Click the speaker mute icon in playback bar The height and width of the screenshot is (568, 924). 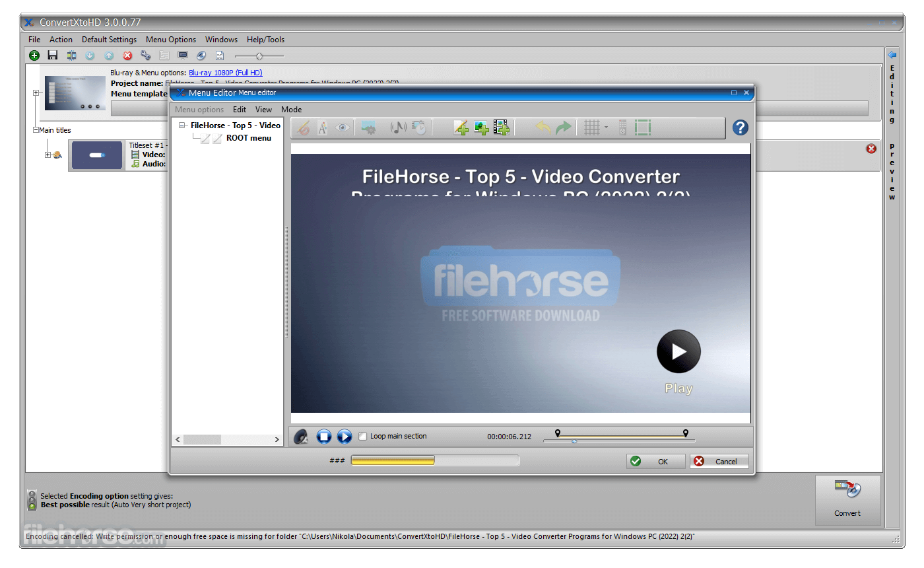point(301,437)
